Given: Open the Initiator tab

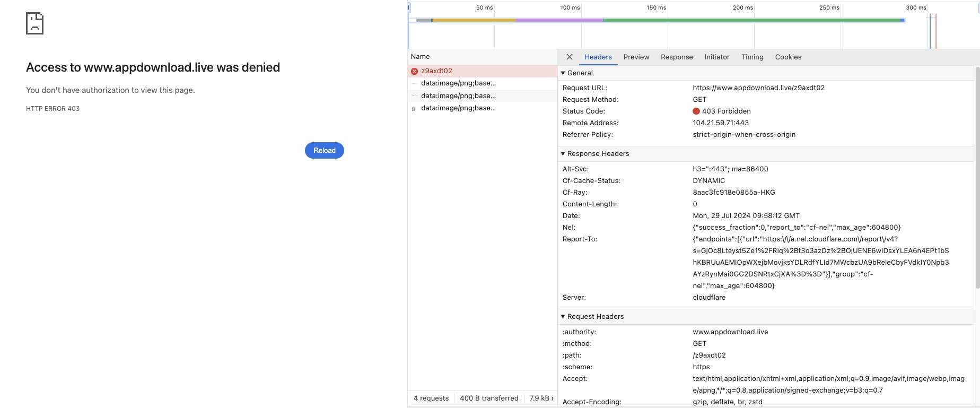Looking at the screenshot, I should (x=717, y=57).
